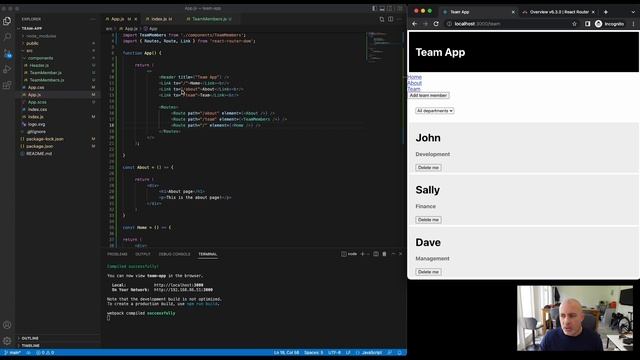
Task: Open the terminal shell selector dropdown arrow
Action: 368,254
